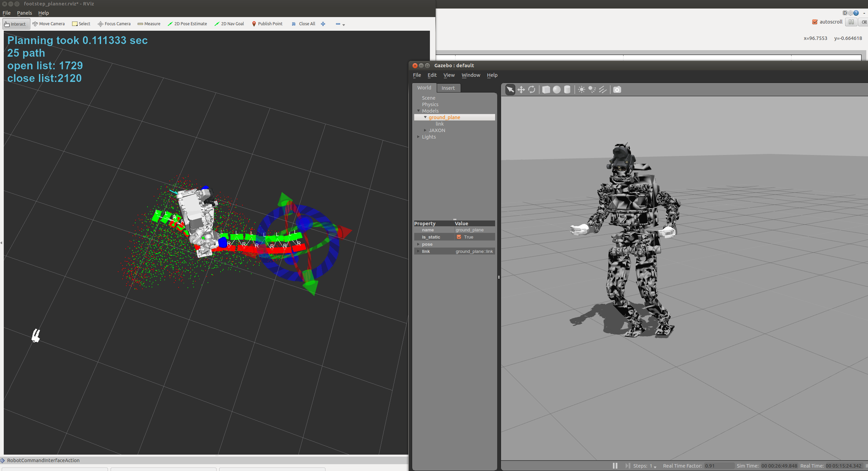The image size is (868, 471).
Task: Add a spot light in Gazebo
Action: (592, 90)
